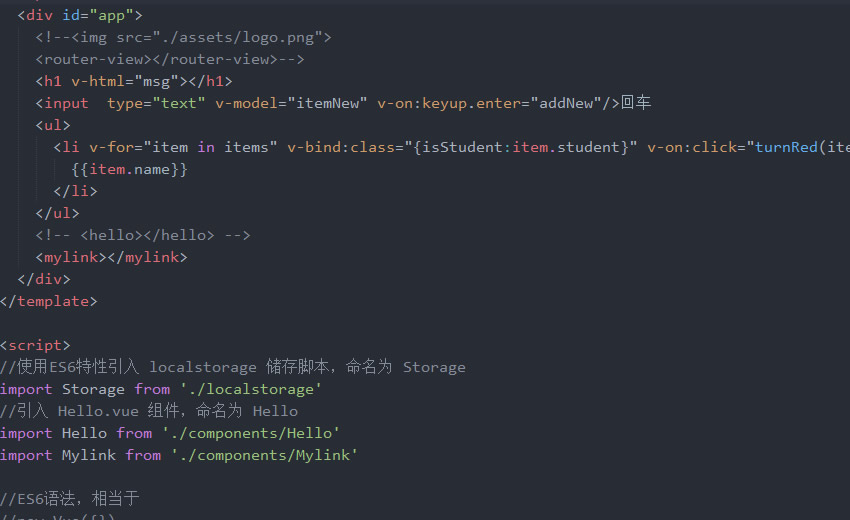850x520 pixels.
Task: Click the './components/Mylink' import path
Action: click(x=265, y=455)
